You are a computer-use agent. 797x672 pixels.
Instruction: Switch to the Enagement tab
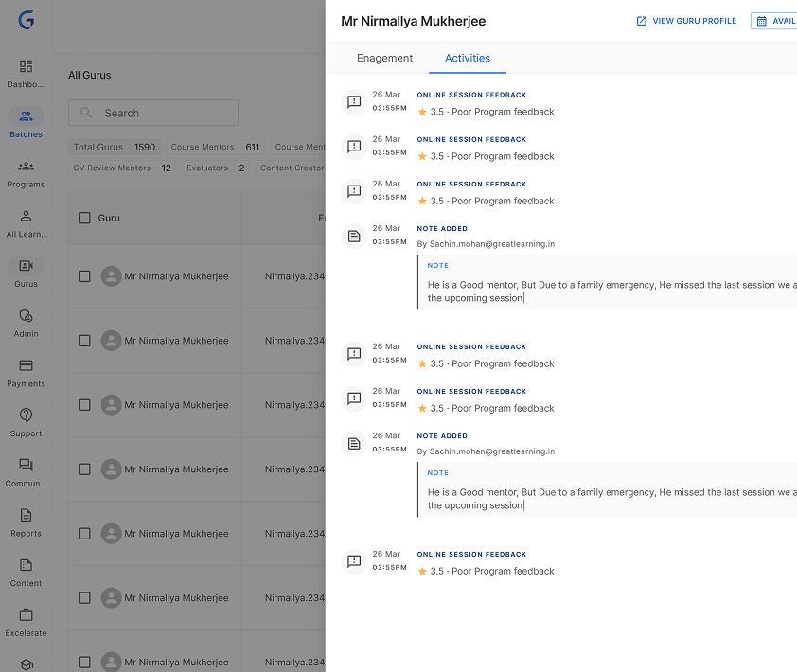[x=384, y=58]
